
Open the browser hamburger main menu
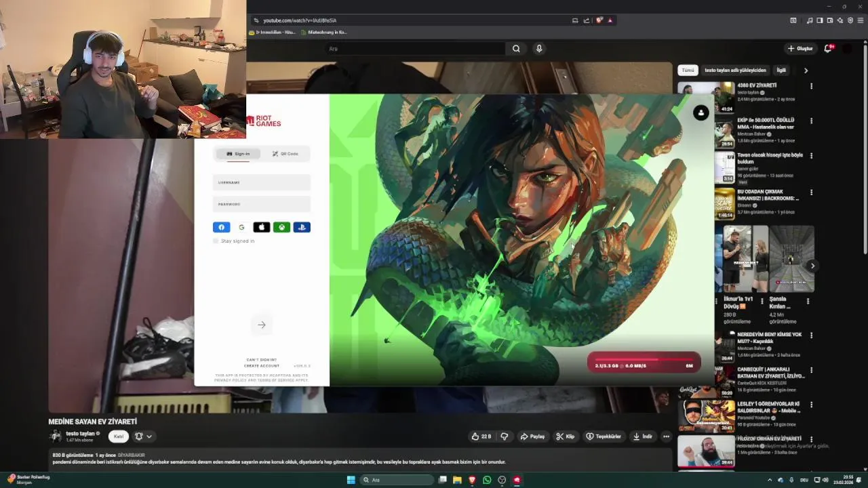(861, 20)
